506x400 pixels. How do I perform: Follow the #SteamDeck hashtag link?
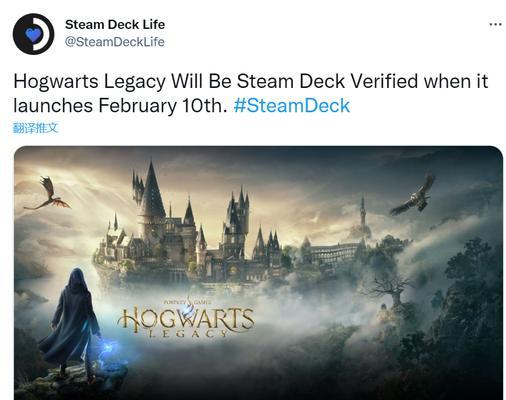point(292,106)
